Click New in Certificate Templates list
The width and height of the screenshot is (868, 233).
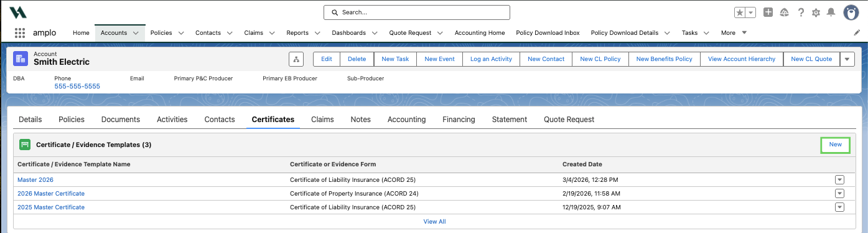(836, 145)
